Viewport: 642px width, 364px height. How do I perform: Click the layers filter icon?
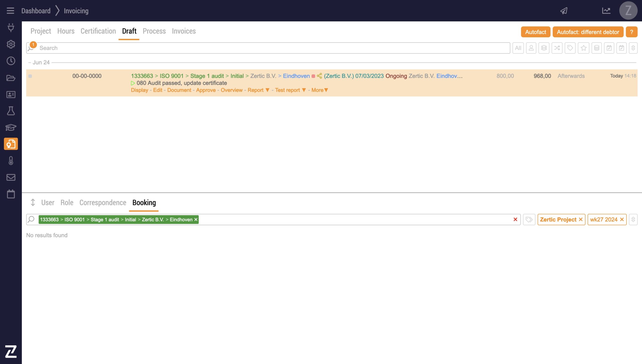pos(544,48)
